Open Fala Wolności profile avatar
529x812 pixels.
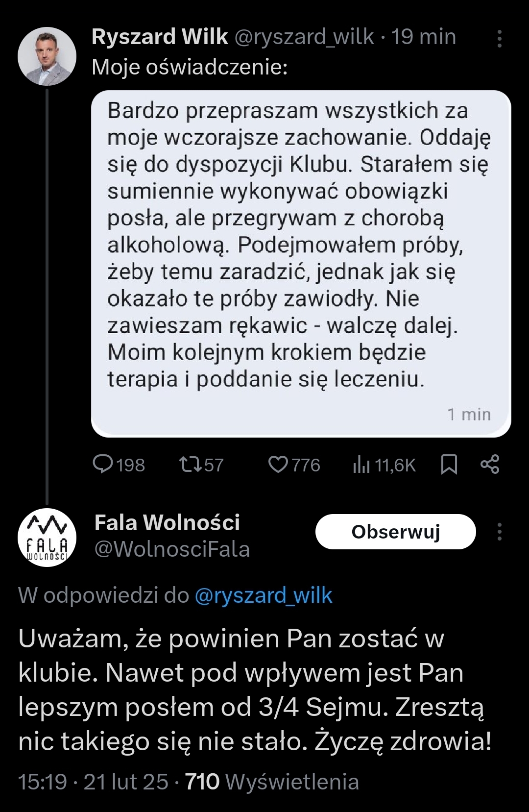click(47, 538)
